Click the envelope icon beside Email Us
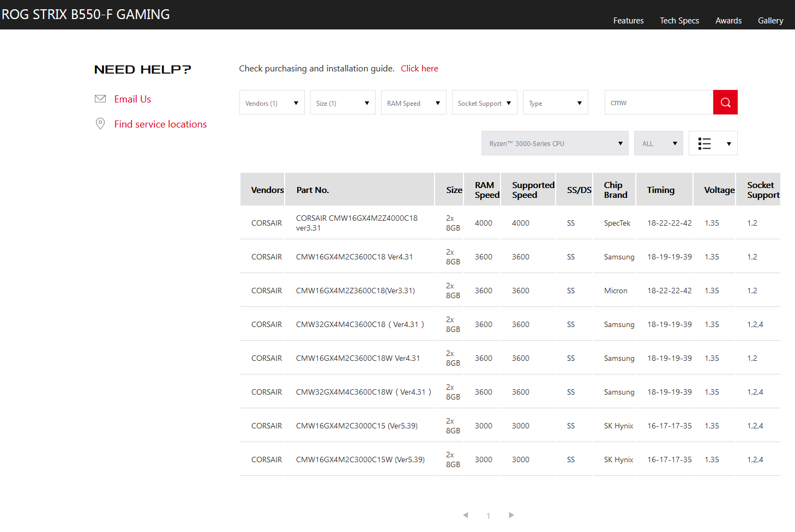Image resolution: width=795 pixels, height=532 pixels. click(100, 99)
